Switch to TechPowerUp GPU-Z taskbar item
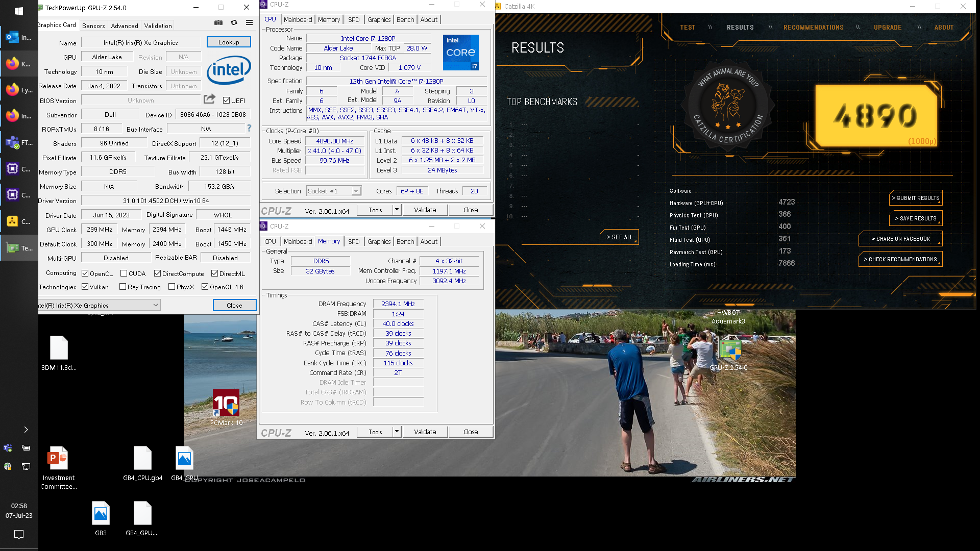980x551 pixels. [x=19, y=248]
